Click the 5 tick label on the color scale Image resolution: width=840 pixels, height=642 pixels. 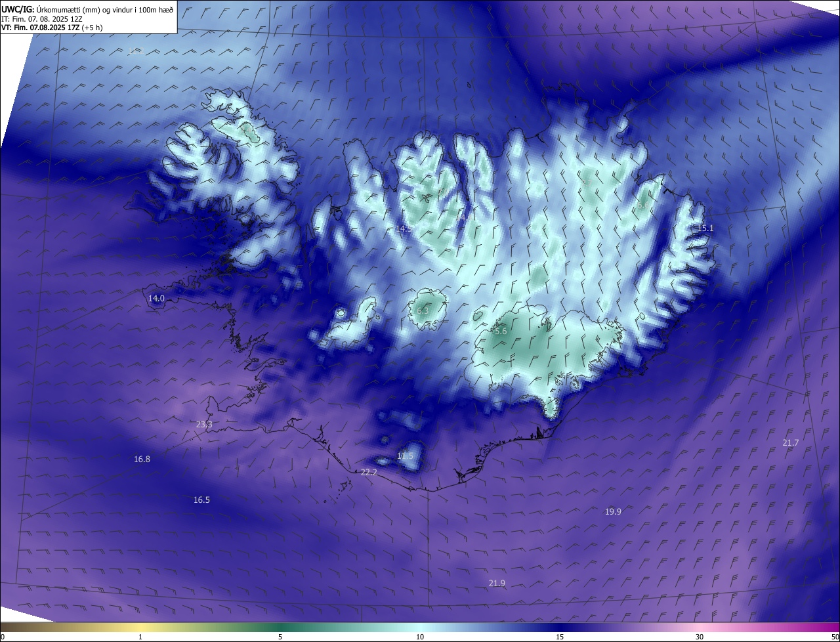[280, 637]
